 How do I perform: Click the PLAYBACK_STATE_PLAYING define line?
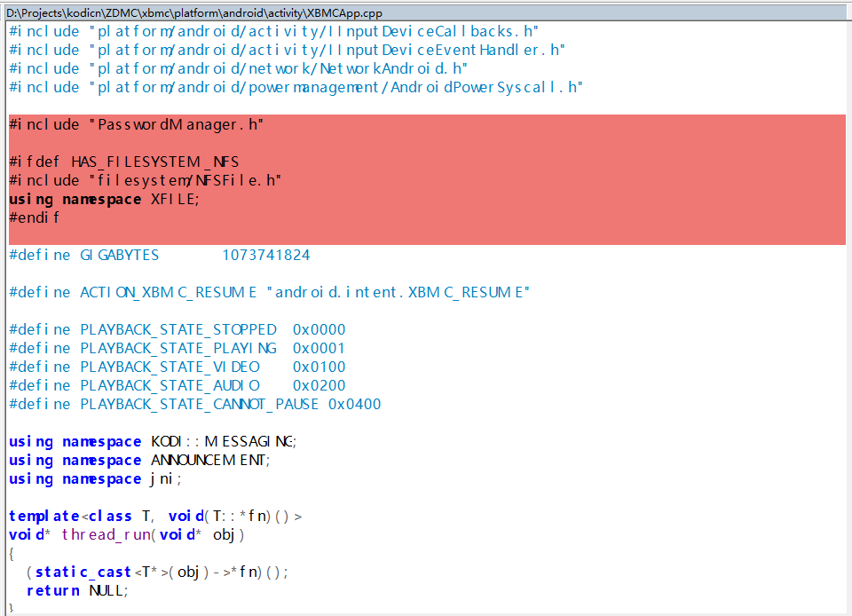177,348
